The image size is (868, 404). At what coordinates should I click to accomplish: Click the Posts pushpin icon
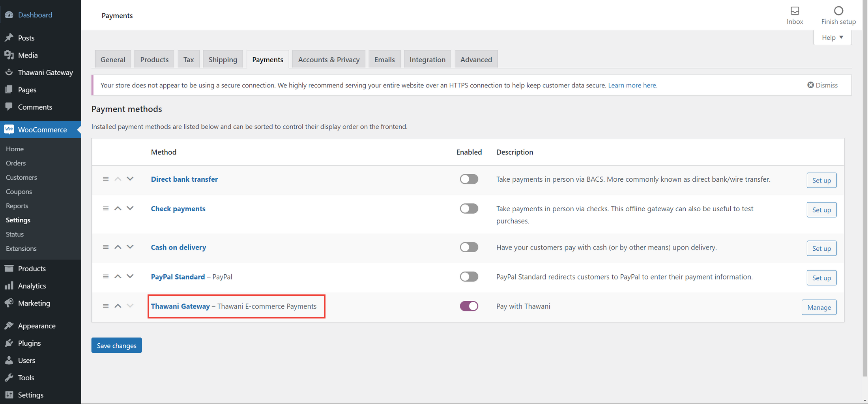(x=9, y=37)
